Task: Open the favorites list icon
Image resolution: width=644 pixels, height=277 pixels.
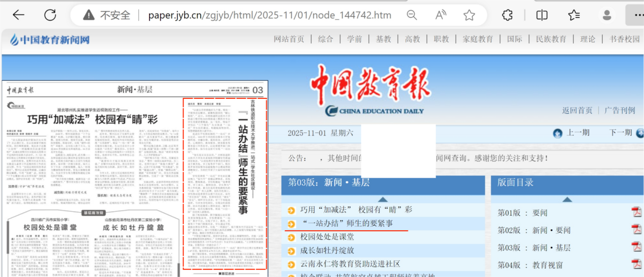Action: pos(574,15)
